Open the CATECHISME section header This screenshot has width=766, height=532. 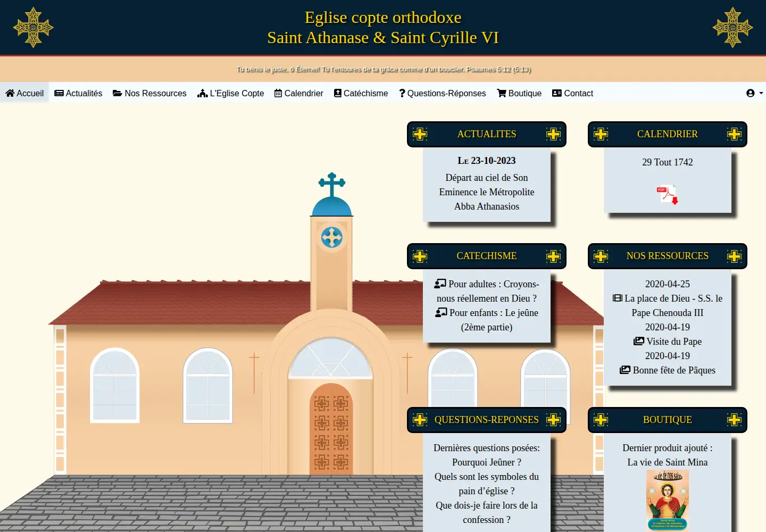pyautogui.click(x=487, y=256)
